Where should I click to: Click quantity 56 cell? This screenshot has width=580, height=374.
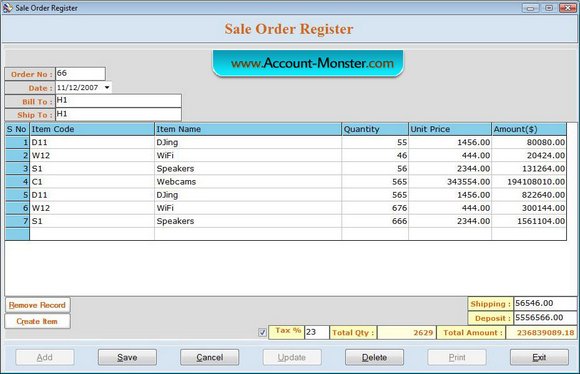click(x=375, y=169)
